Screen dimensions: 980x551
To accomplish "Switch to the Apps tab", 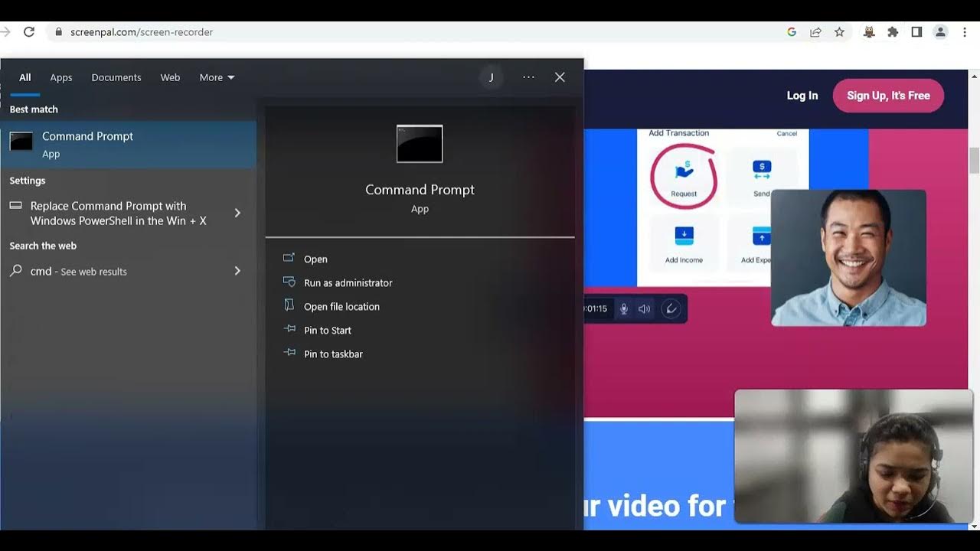I will pos(61,77).
